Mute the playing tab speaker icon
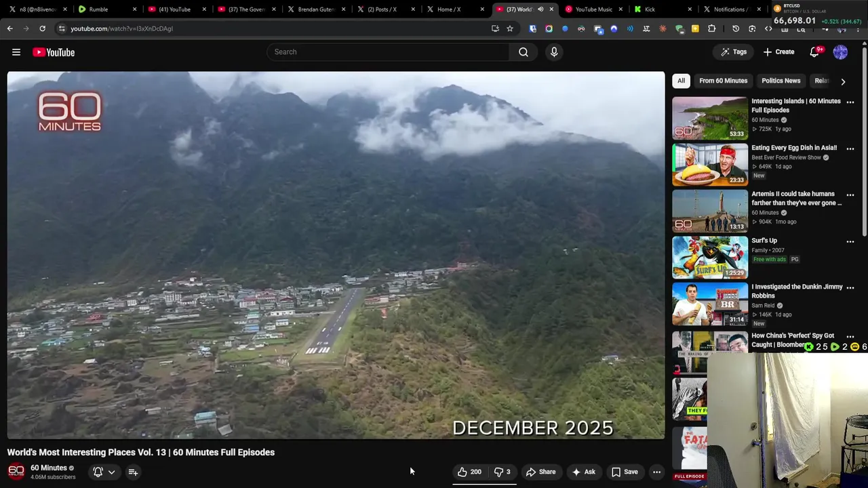868x488 pixels. [540, 9]
